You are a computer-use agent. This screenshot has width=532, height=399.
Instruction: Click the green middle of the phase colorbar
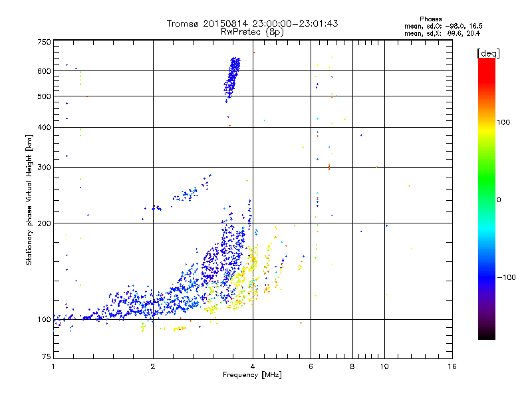click(x=487, y=184)
